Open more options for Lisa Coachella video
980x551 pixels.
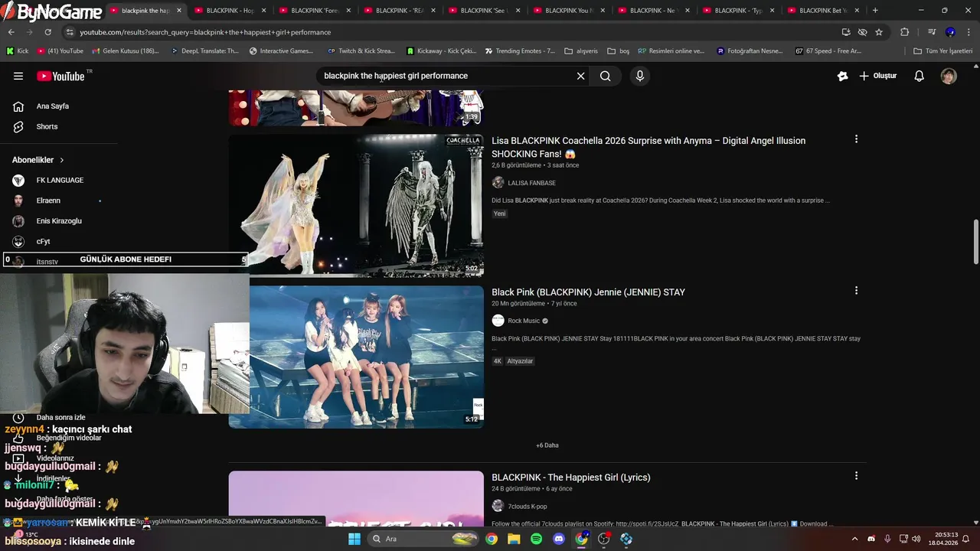856,139
